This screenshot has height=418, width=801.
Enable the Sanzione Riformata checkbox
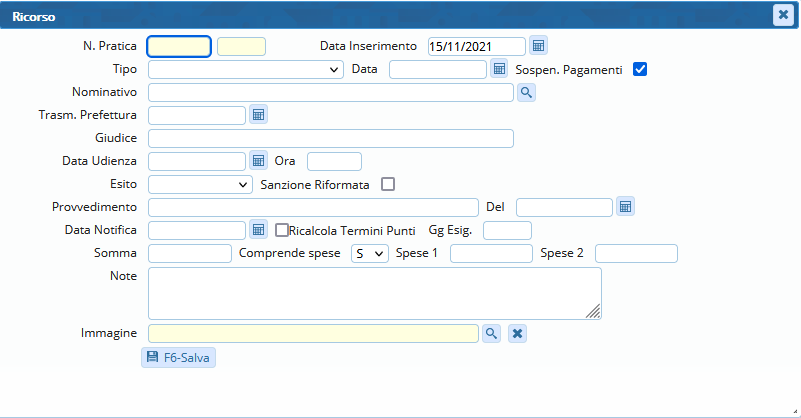[x=388, y=184]
